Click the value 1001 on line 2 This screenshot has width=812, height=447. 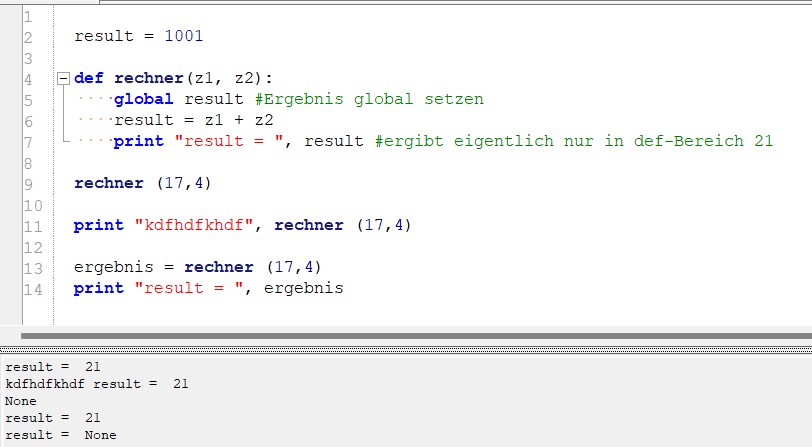184,36
